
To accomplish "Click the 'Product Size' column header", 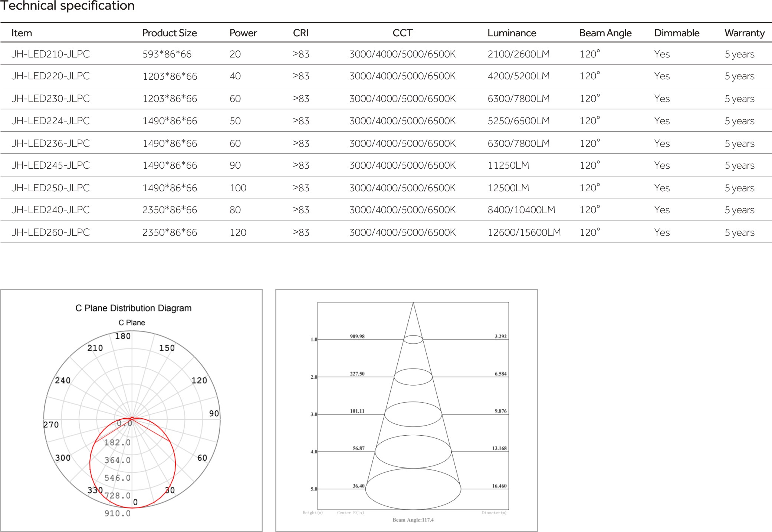I will (x=170, y=33).
